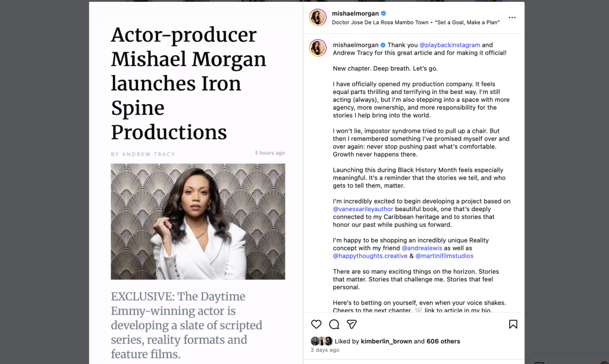
Task: Open the @martinifilmstudios mention
Action: tap(444, 256)
